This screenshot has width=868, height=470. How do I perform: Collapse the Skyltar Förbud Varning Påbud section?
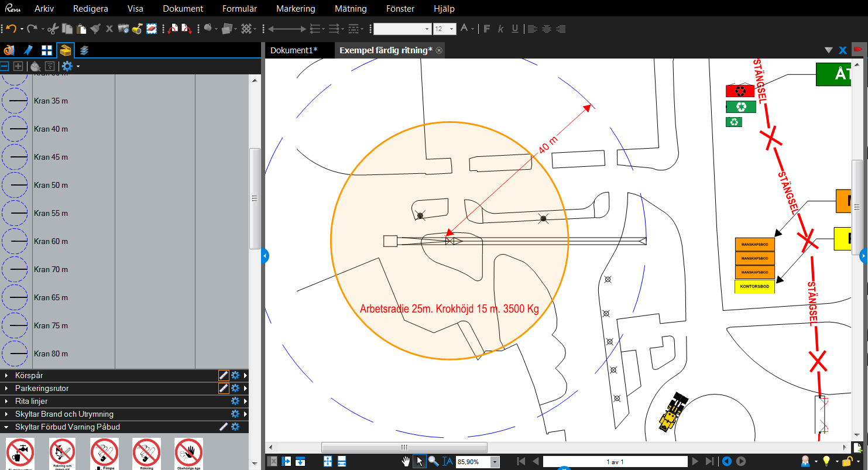point(7,427)
